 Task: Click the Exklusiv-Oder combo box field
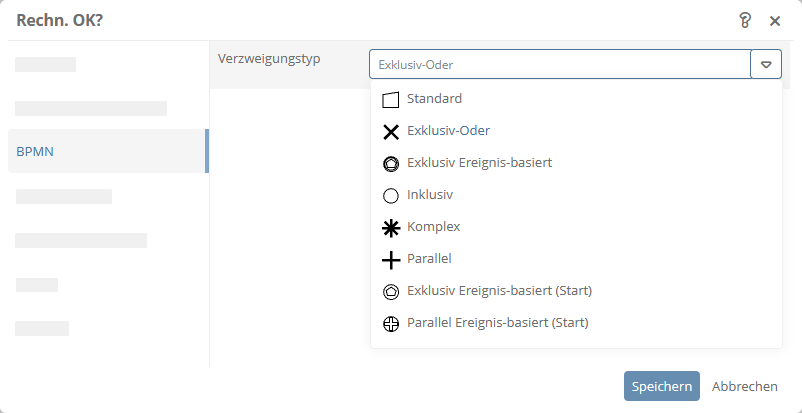pyautogui.click(x=559, y=65)
